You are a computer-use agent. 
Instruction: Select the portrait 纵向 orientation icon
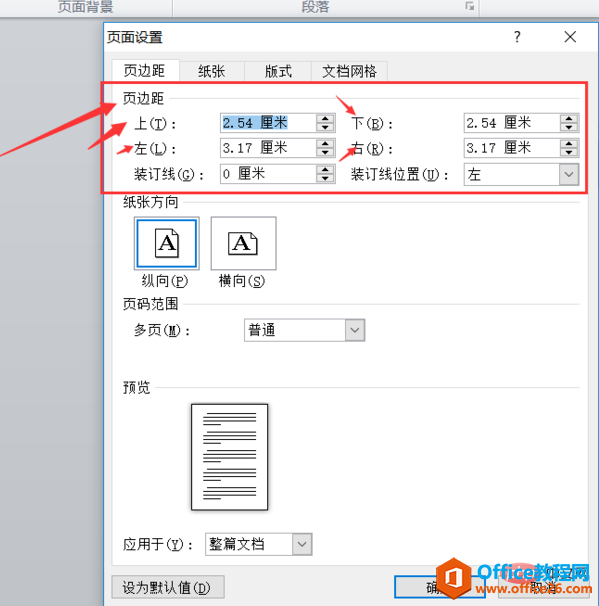point(167,243)
